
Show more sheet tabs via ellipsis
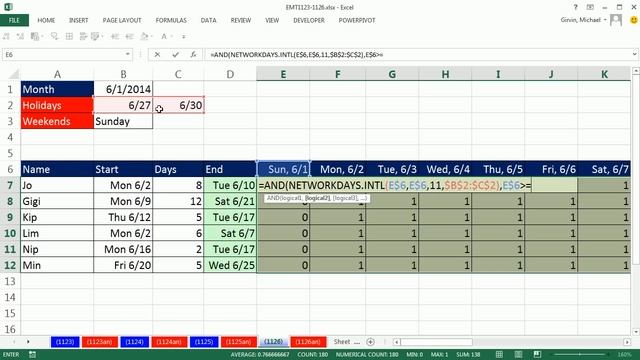click(x=357, y=342)
